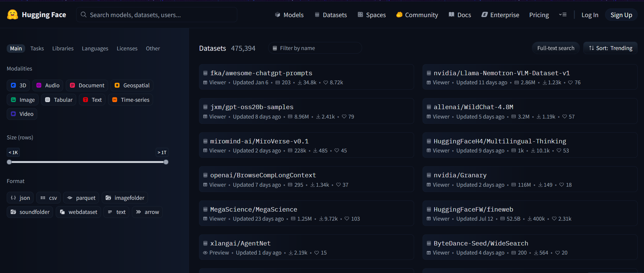The image size is (644, 273).
Task: Click the main search input field
Action: click(x=157, y=15)
